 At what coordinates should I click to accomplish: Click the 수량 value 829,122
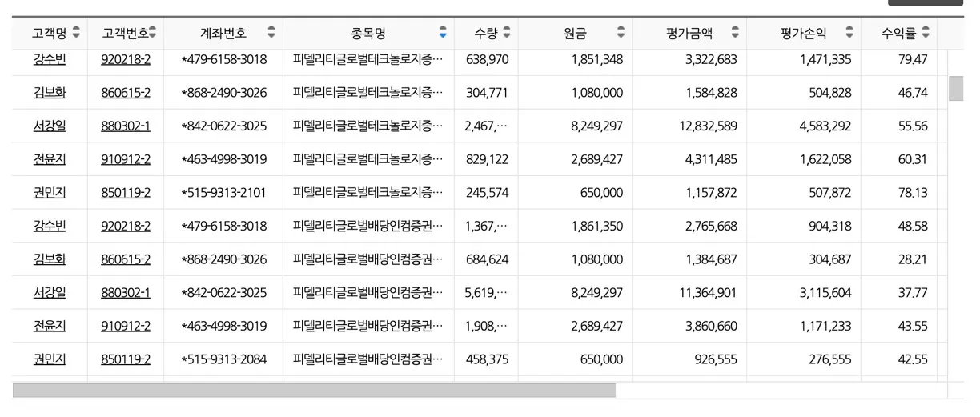coord(487,159)
